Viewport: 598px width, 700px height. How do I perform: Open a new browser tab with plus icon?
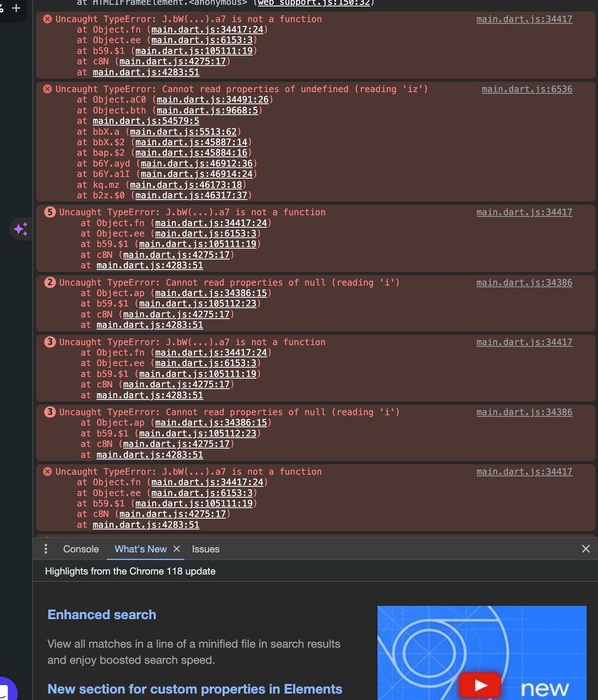(x=16, y=8)
